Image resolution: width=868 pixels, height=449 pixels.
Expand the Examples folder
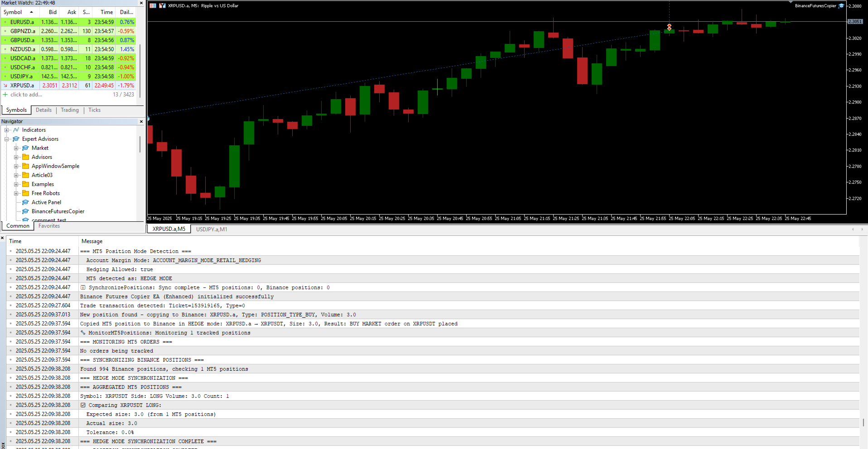[16, 184]
